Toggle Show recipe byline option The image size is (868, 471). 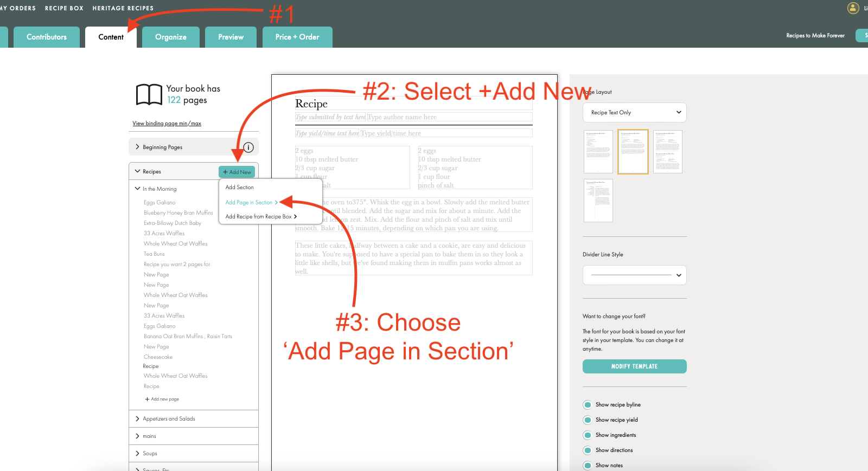click(x=588, y=405)
